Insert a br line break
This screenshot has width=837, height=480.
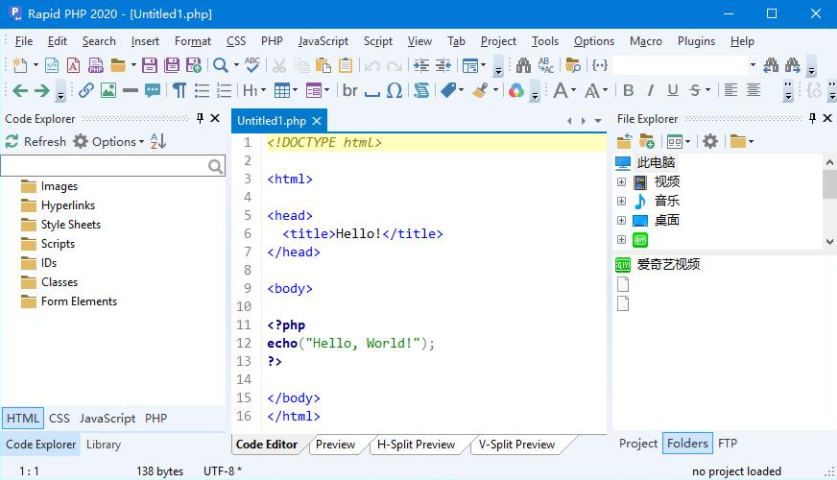(350, 91)
